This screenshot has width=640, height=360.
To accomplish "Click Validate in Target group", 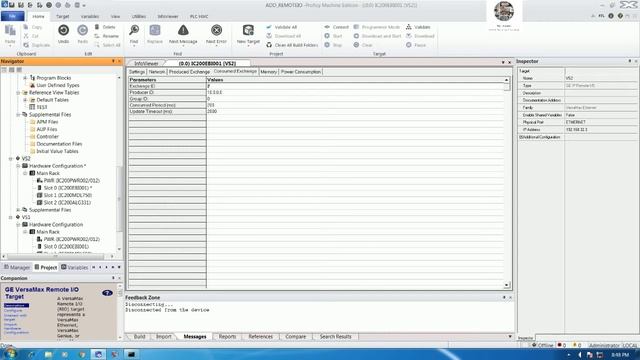I will tap(409, 27).
